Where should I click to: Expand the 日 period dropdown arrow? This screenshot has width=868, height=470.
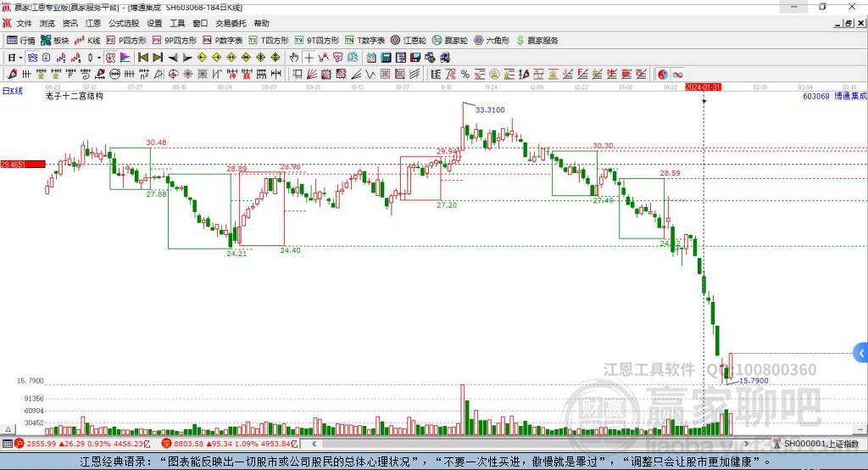click(x=20, y=58)
